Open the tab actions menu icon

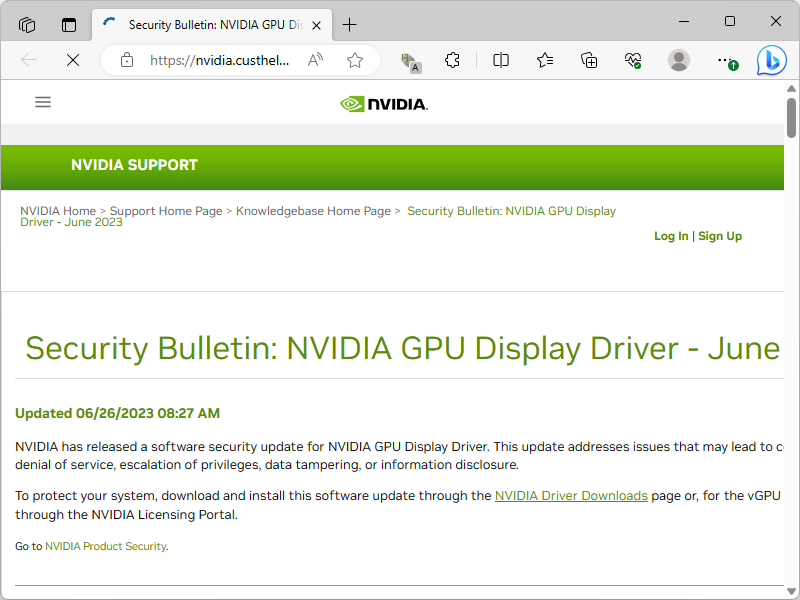pos(69,24)
